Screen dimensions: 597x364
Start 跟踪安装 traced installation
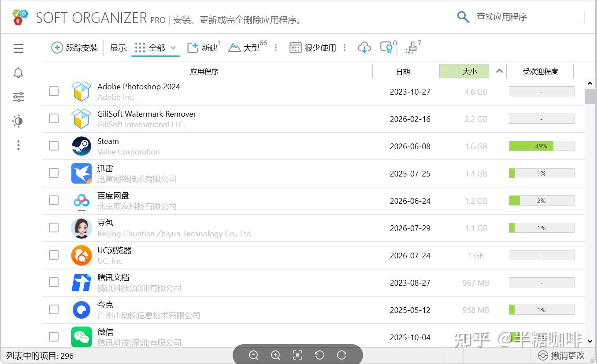[75, 48]
